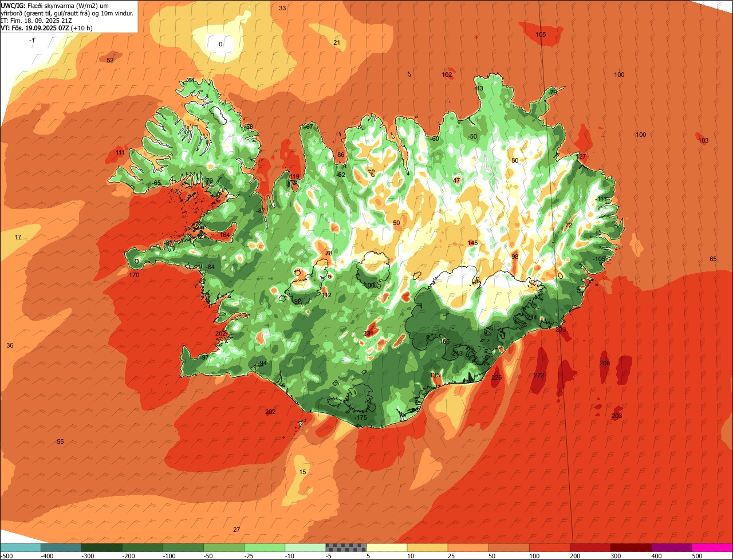Click the map value '-84' in west Iceland

coord(210,267)
